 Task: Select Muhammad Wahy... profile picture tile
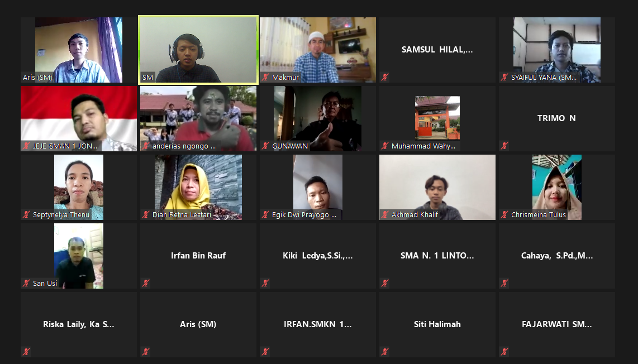pos(437,118)
